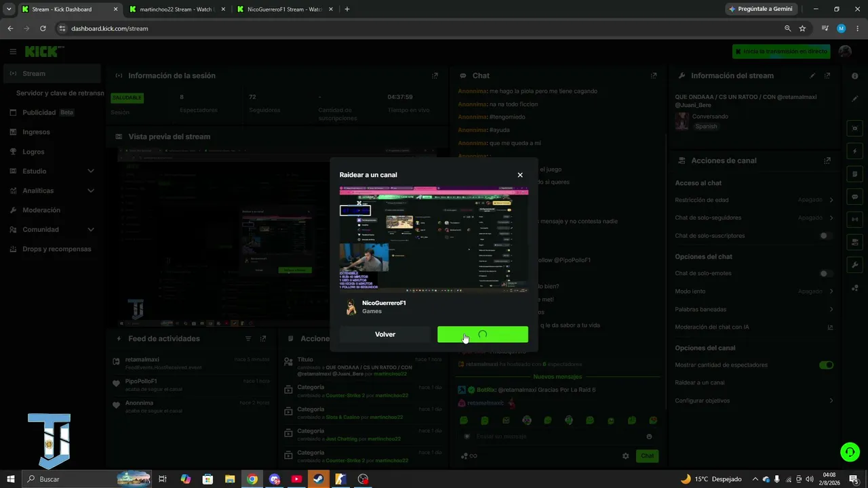
Task: Open Publicidad in the sidebar
Action: tap(53, 113)
